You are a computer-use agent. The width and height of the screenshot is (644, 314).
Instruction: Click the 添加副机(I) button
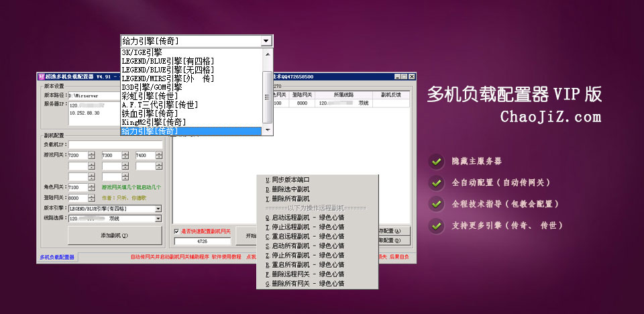pos(115,235)
